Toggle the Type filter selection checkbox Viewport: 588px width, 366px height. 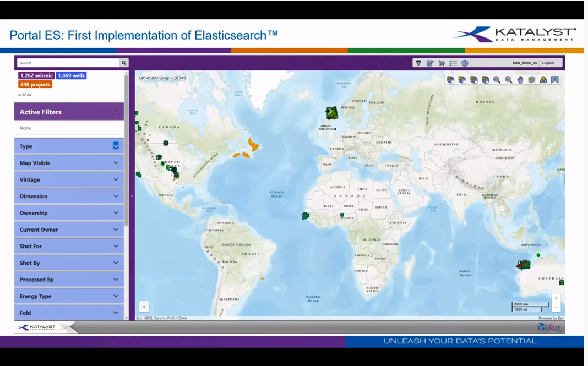click(116, 146)
